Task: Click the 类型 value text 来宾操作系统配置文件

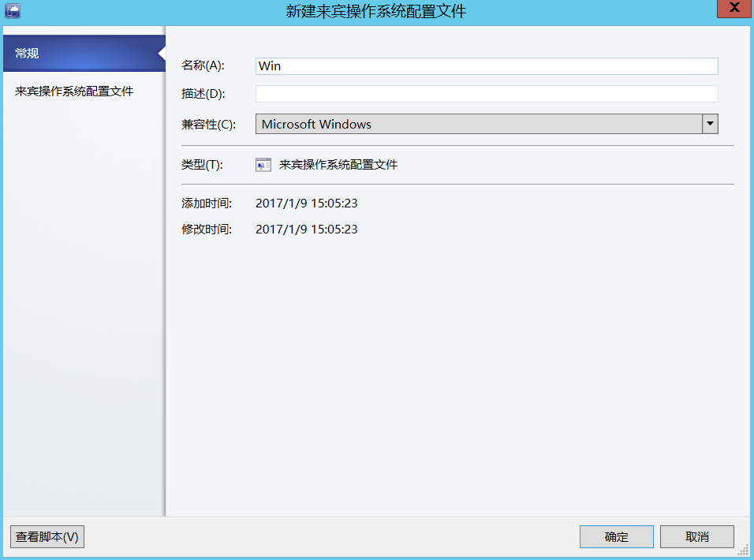Action: pyautogui.click(x=338, y=165)
